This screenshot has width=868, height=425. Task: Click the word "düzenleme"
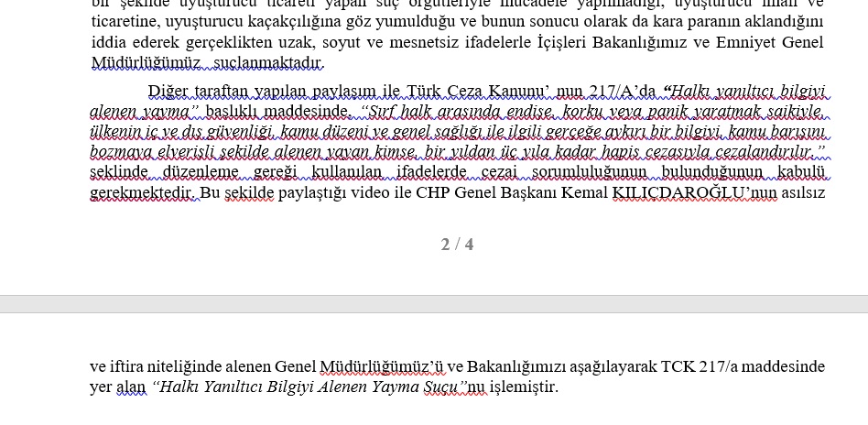(201, 172)
